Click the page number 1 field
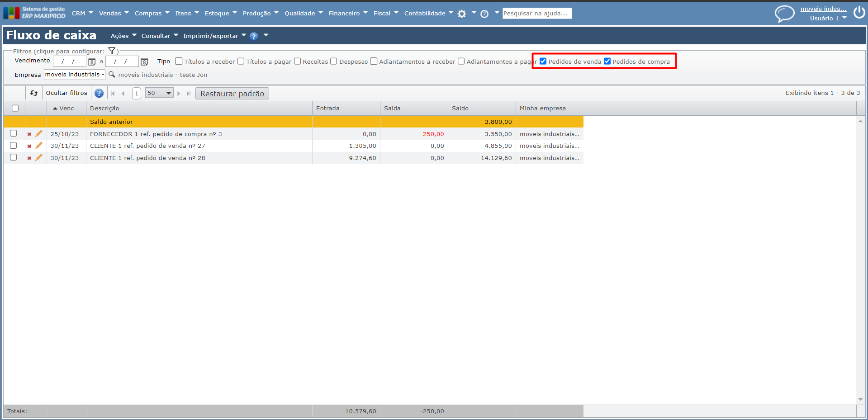The width and height of the screenshot is (868, 420). pyautogui.click(x=136, y=94)
